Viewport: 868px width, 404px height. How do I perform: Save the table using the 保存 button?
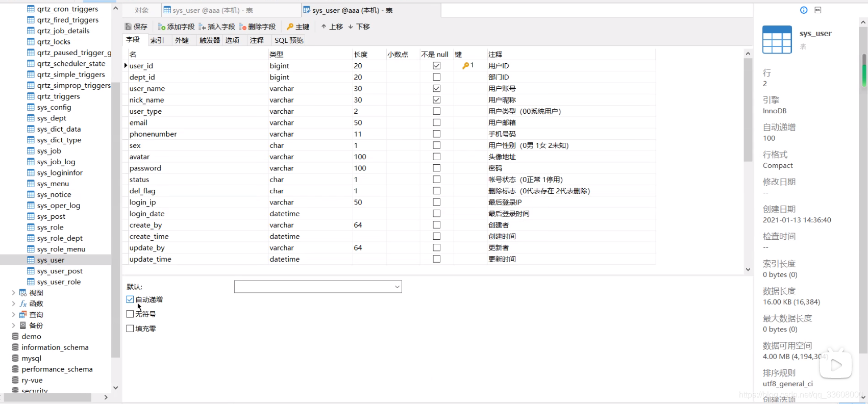[136, 27]
